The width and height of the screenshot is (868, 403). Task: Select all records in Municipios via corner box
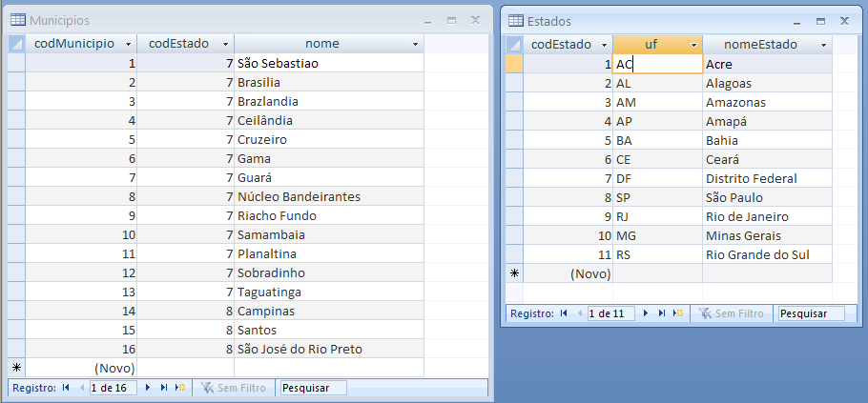(16, 44)
